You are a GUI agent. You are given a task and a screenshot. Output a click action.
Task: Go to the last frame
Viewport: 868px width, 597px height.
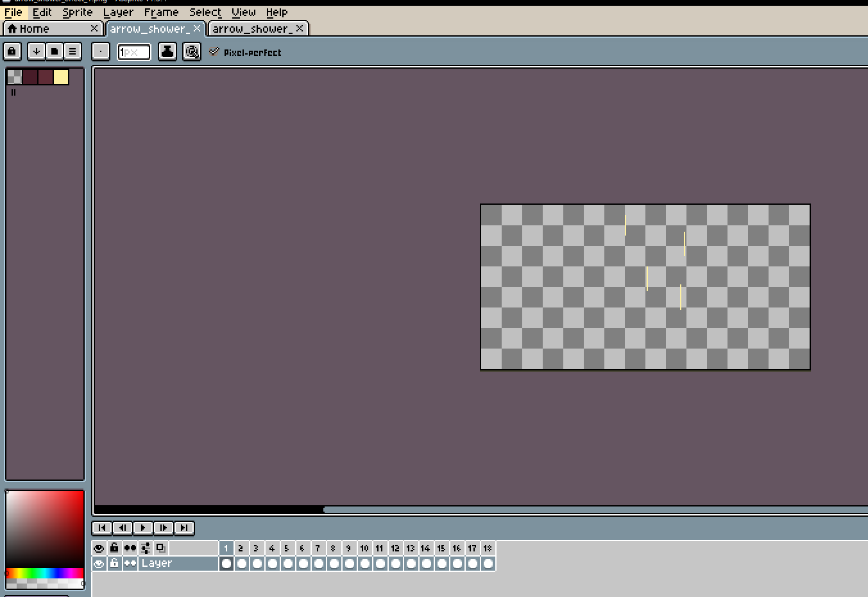pyautogui.click(x=184, y=528)
